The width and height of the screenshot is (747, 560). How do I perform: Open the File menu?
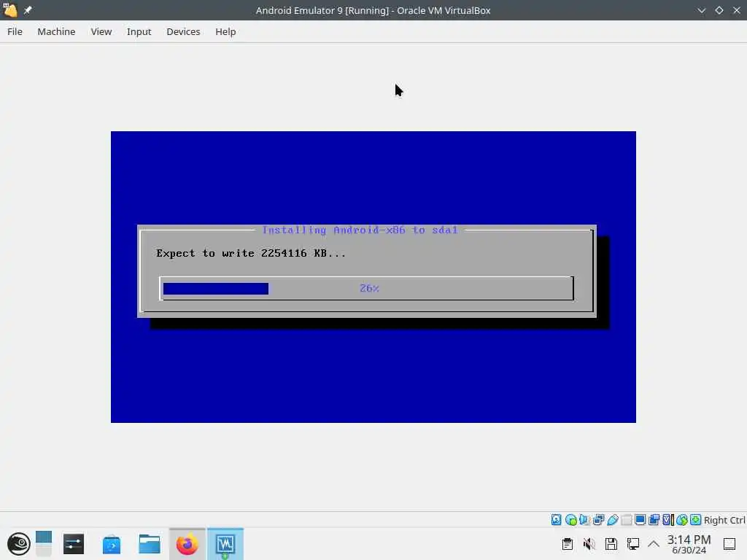point(15,31)
